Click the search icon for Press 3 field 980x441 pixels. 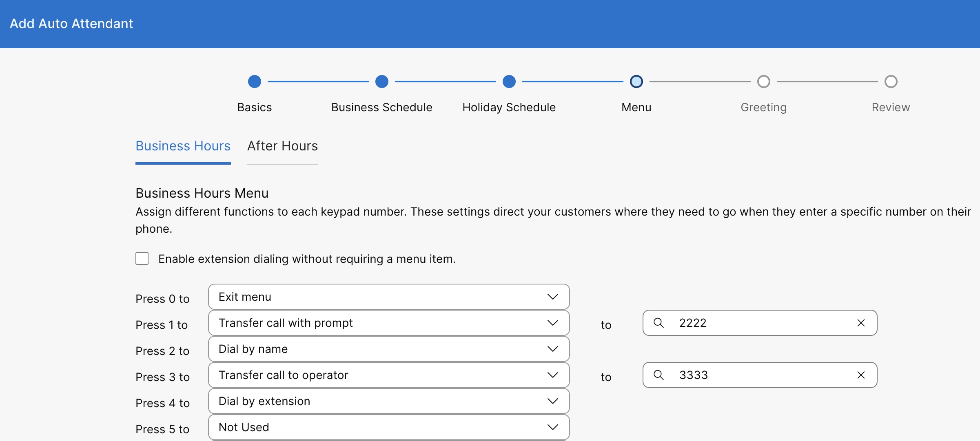pos(659,375)
